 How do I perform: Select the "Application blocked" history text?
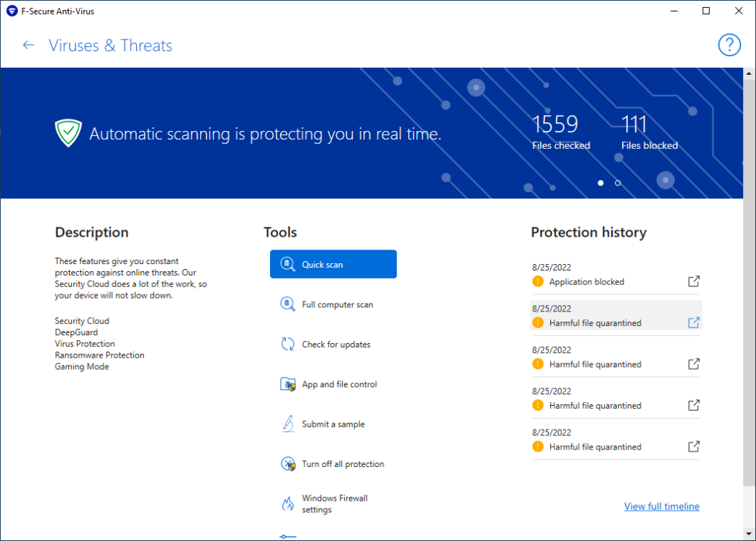coord(586,282)
